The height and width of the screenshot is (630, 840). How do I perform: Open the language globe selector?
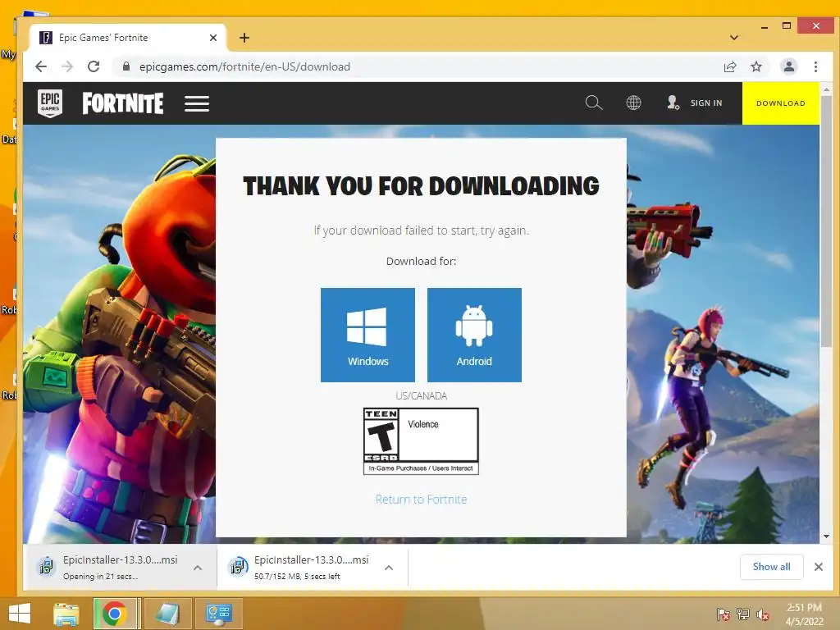(634, 103)
